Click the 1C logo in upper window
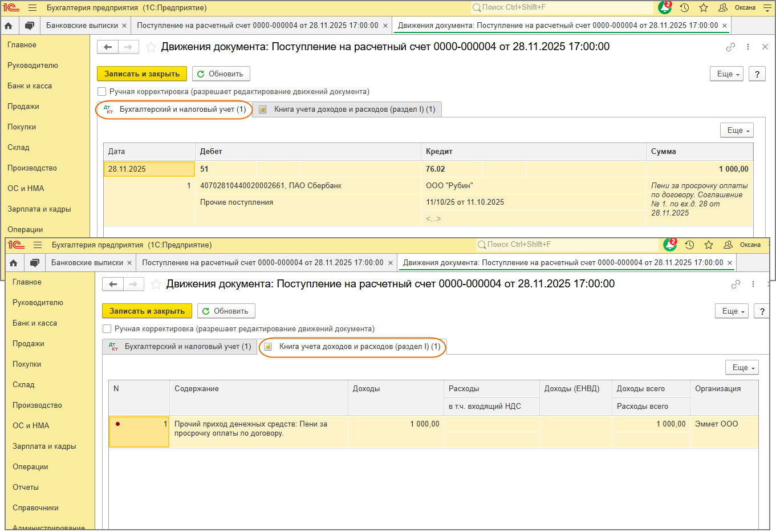 (11, 8)
